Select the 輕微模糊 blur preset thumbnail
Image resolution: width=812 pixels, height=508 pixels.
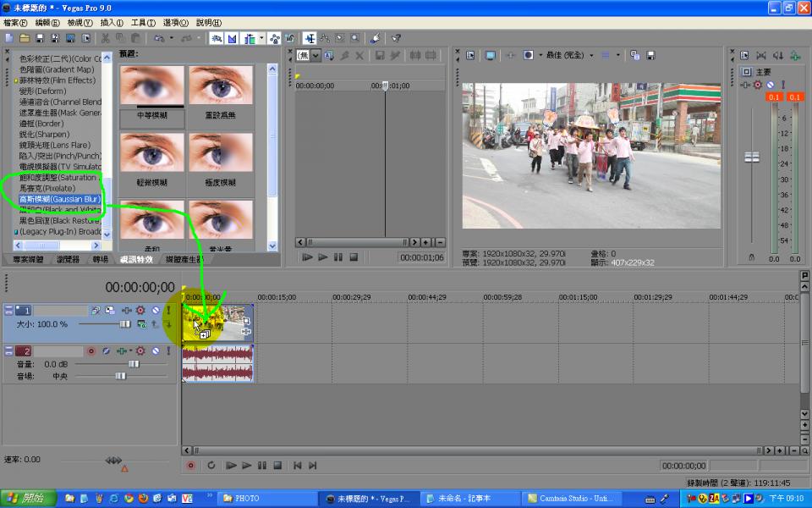coord(152,157)
